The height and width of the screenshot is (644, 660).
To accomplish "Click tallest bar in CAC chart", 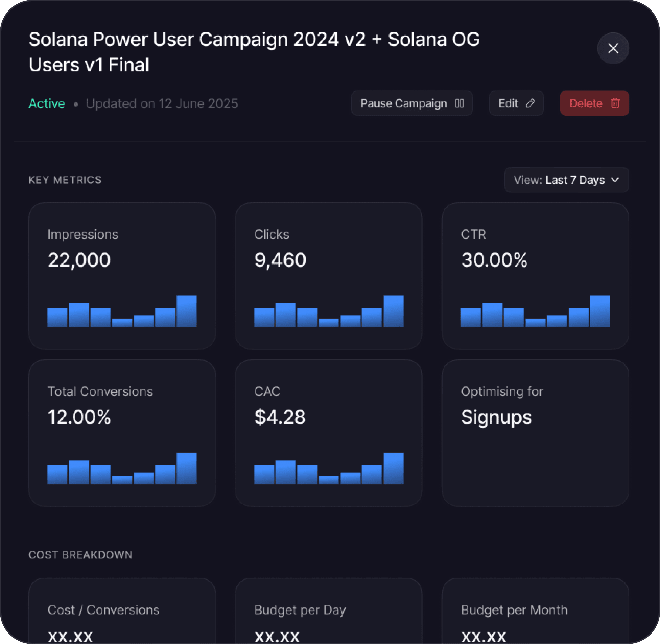I will click(x=393, y=468).
